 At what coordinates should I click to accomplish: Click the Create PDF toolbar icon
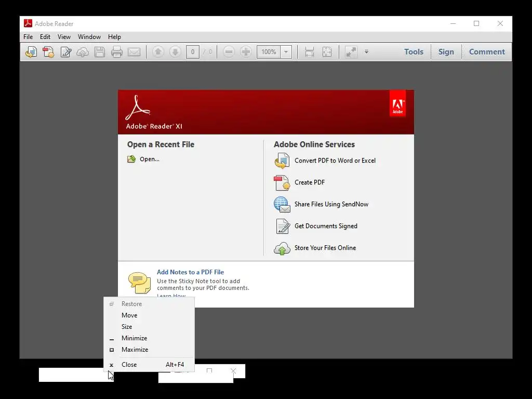click(48, 52)
